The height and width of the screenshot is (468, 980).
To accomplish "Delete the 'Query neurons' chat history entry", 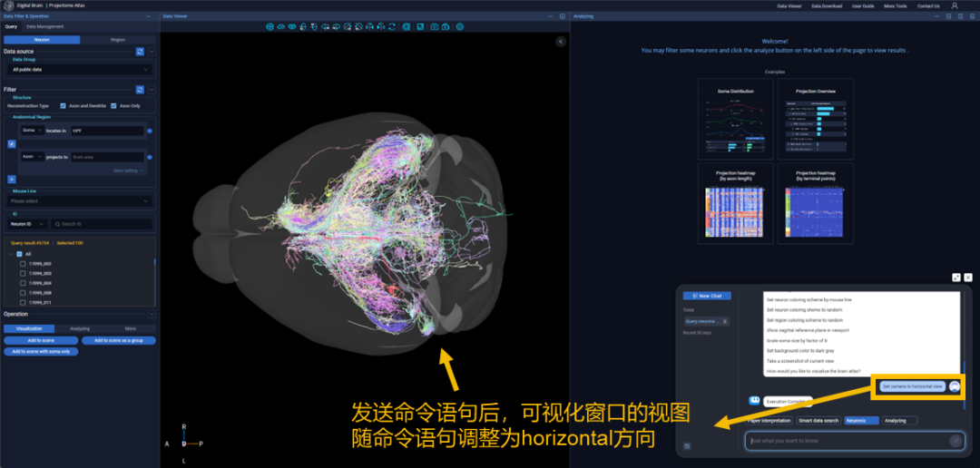I will pyautogui.click(x=727, y=321).
